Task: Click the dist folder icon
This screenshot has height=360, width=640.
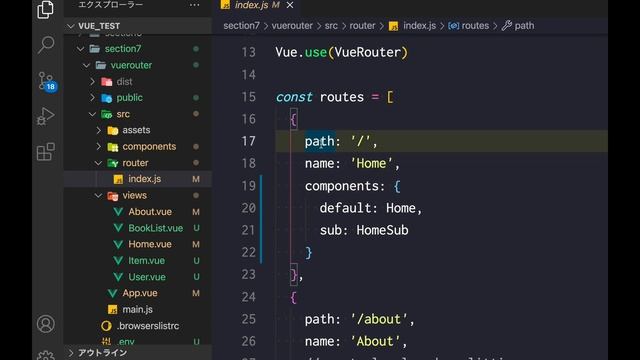Action: [x=107, y=82]
